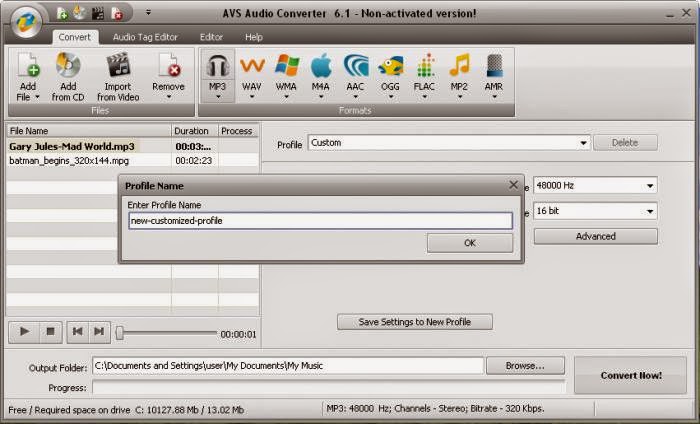Click the Import from Video ribbon icon

tap(118, 65)
